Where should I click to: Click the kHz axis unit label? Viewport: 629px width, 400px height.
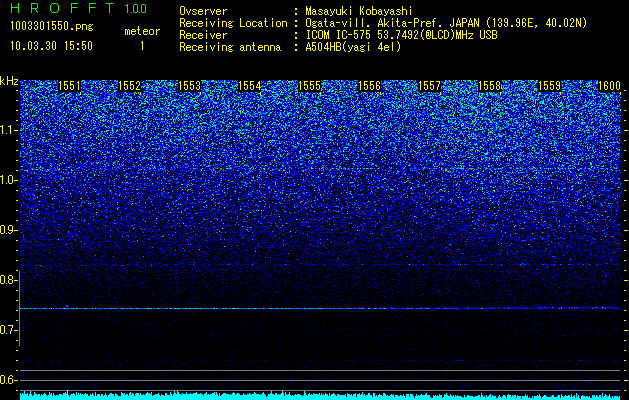[9, 81]
